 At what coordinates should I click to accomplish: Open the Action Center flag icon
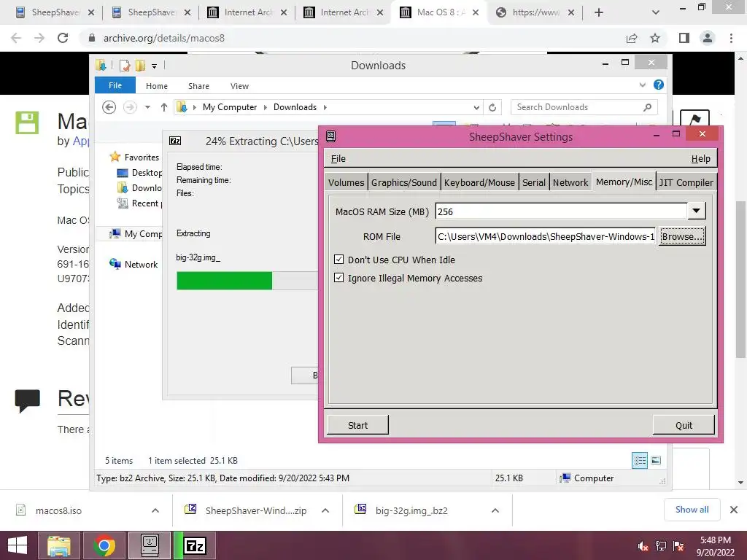tap(678, 546)
